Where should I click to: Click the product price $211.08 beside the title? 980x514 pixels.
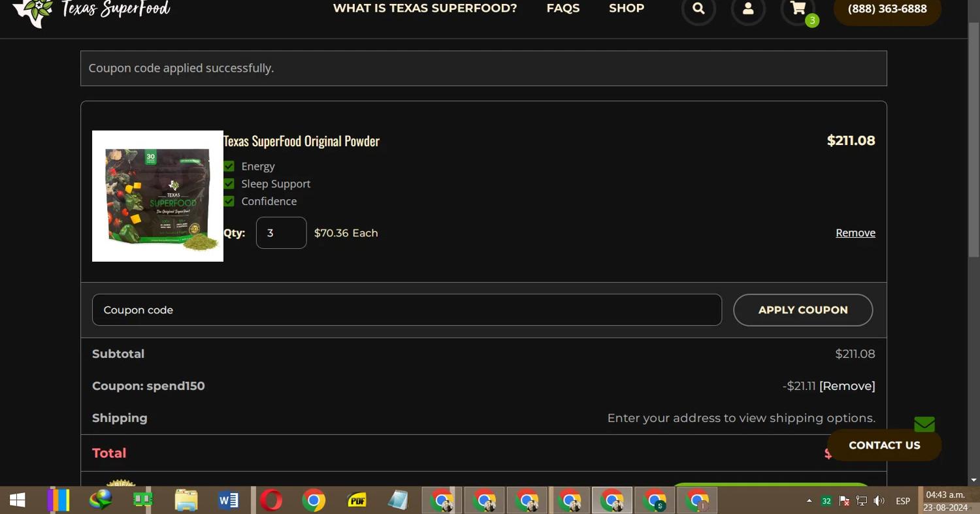tap(851, 140)
